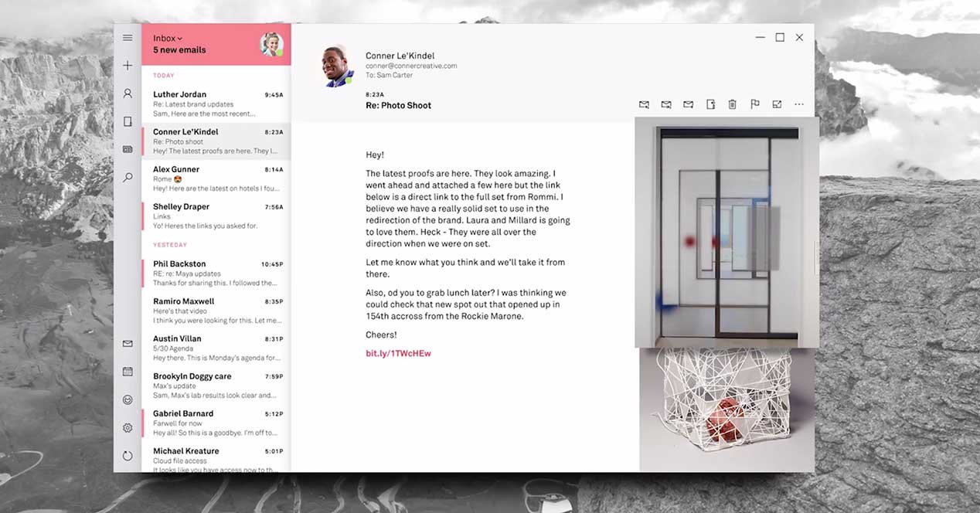
Task: Click the pop-out window icon in toolbar
Action: point(777,104)
